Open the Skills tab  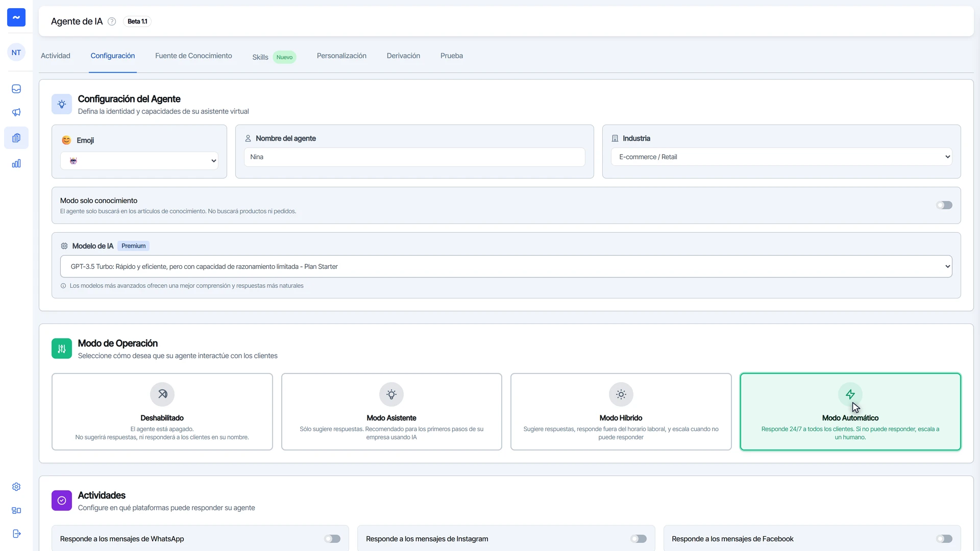point(260,57)
